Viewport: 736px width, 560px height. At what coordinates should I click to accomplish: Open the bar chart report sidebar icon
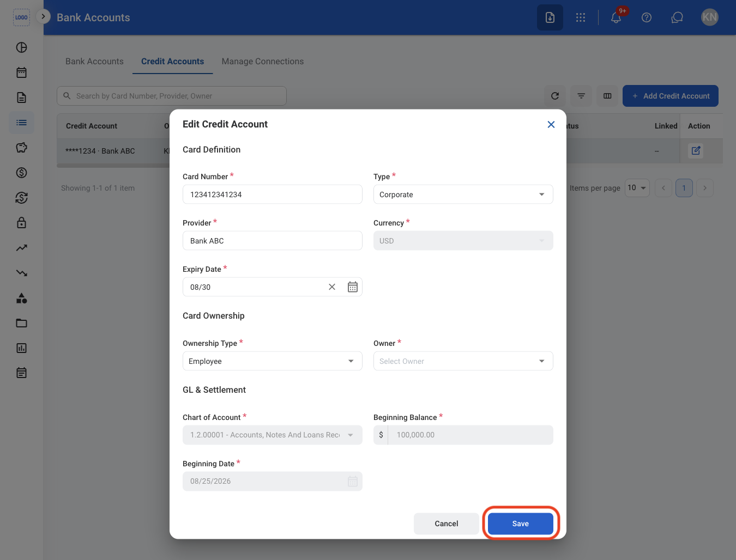21,348
